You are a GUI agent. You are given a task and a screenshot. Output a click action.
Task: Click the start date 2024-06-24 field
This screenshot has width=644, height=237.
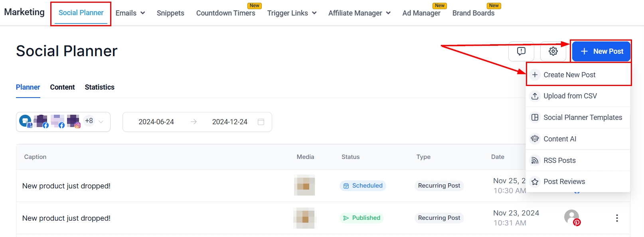[156, 122]
